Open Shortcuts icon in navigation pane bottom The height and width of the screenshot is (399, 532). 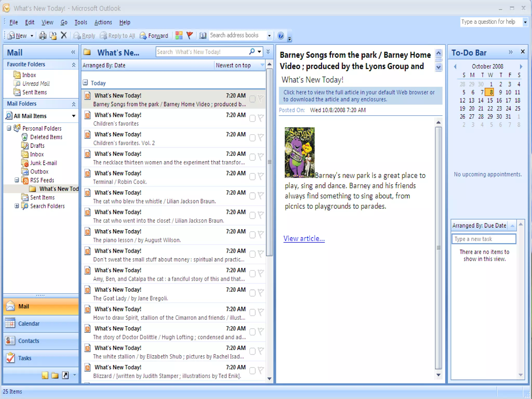pyautogui.click(x=65, y=375)
